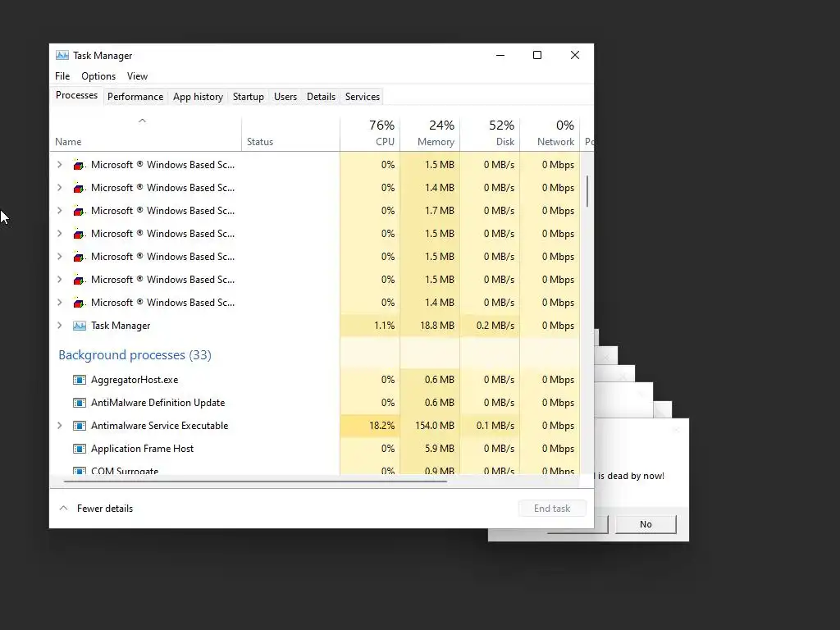840x630 pixels.
Task: Select the Antimalware Service Executable name
Action: [160, 426]
